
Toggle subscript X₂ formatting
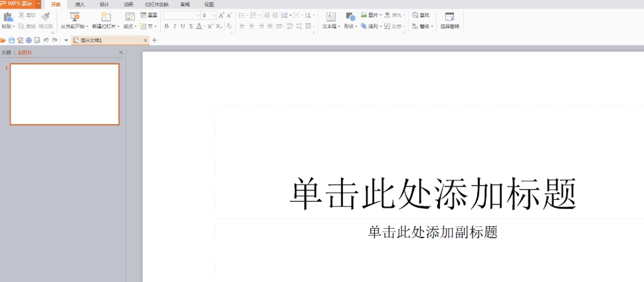click(x=219, y=27)
